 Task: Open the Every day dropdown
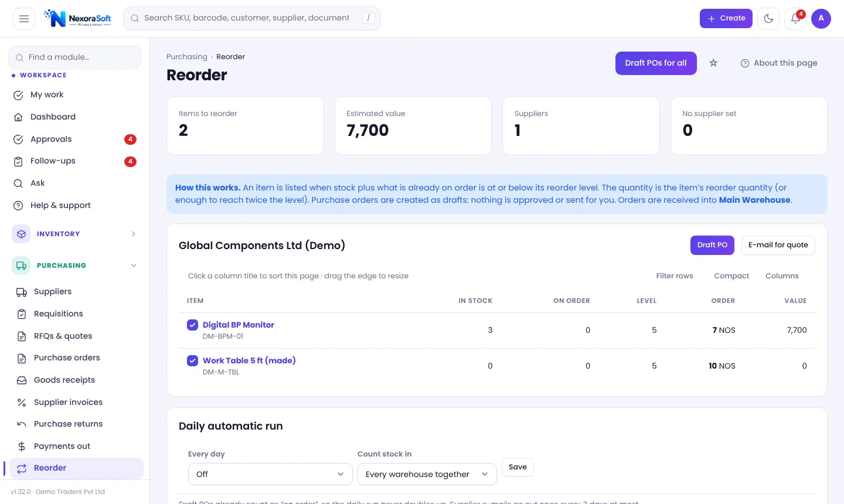(270, 474)
